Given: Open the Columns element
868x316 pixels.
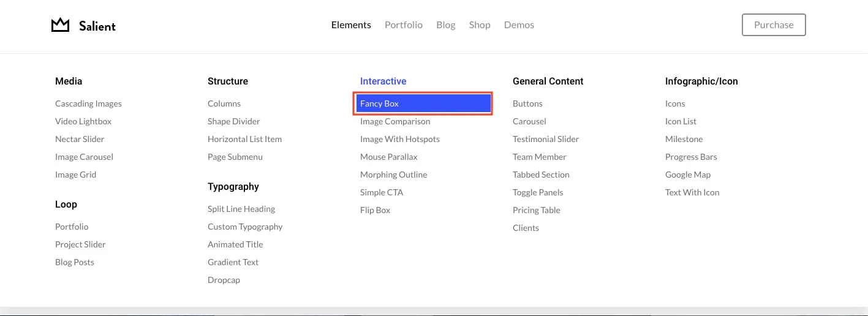Looking at the screenshot, I should (224, 103).
